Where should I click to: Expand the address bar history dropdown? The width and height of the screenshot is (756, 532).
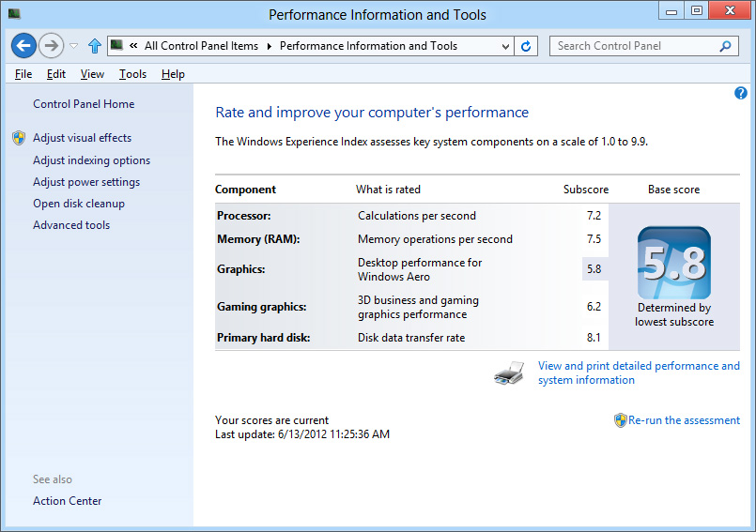click(505, 46)
